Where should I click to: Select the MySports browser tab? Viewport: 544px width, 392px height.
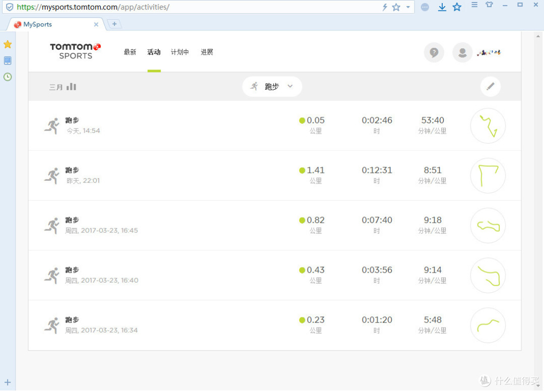coord(55,24)
